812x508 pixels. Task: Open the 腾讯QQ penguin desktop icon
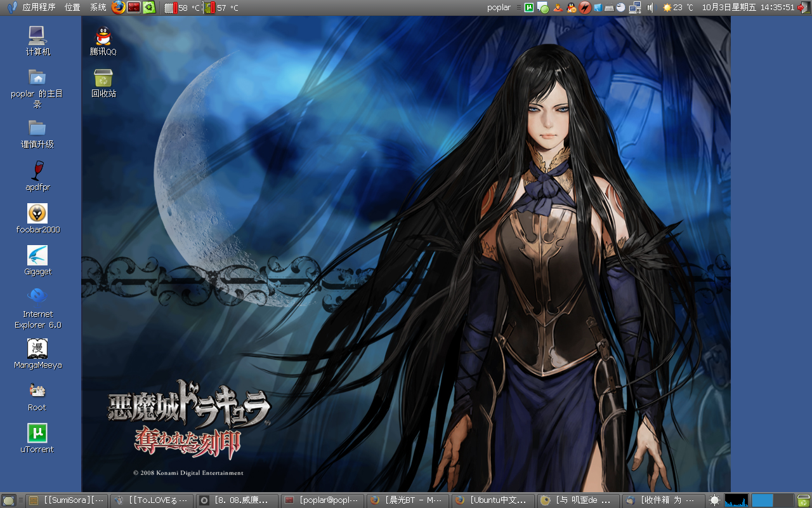(103, 41)
